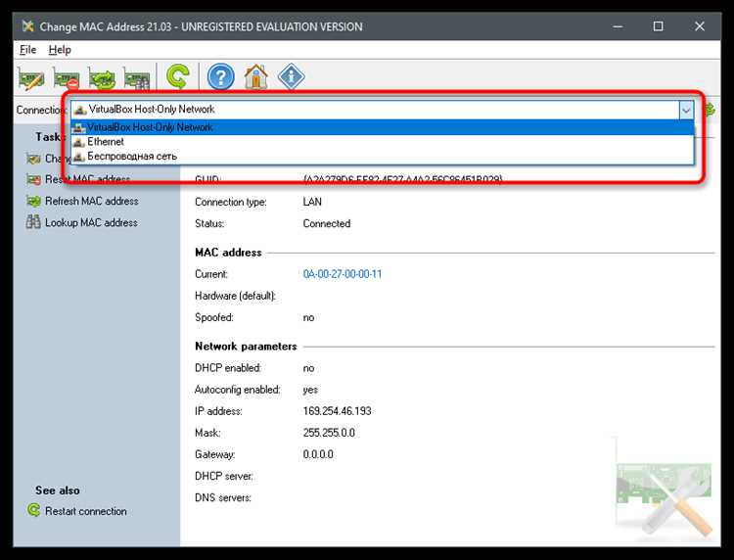Click the blue diamond About info icon
The image size is (734, 560).
292,76
